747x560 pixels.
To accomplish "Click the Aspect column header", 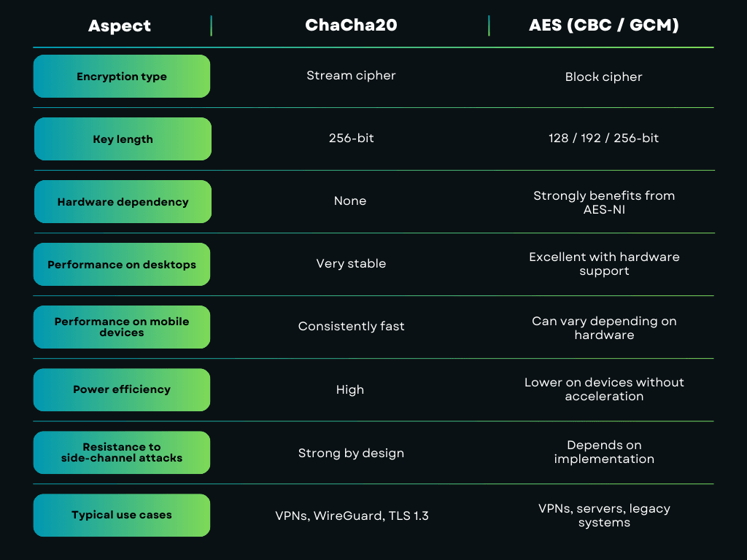I will (x=120, y=26).
